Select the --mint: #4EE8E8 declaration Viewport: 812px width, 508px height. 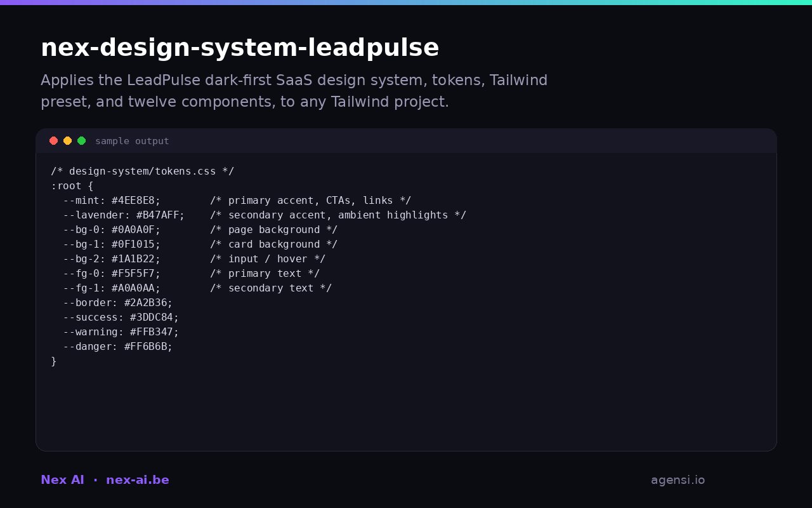[x=112, y=201]
